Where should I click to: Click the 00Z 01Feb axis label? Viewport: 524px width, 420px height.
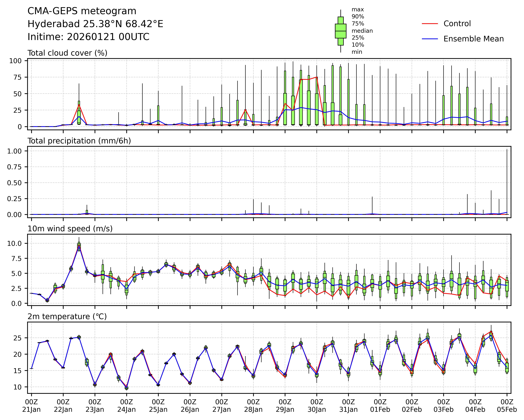tap(380, 406)
